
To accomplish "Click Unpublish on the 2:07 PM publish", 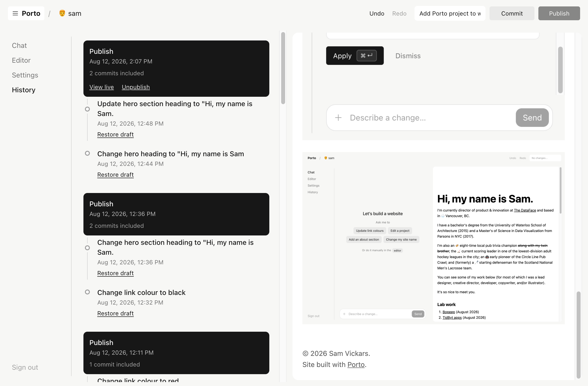I will point(136,87).
